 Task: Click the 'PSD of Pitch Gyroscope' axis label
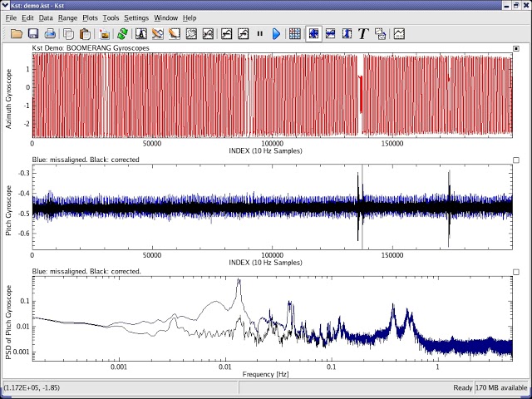click(x=9, y=323)
